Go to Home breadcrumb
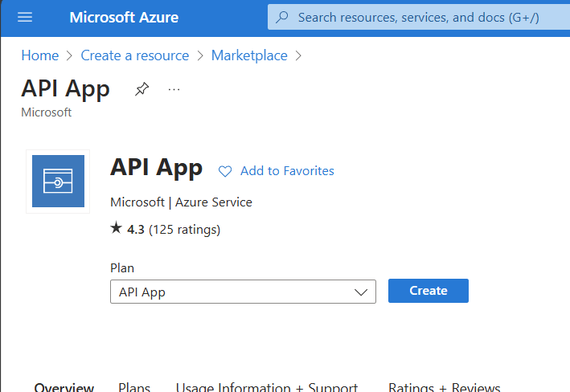The width and height of the screenshot is (570, 392). click(40, 55)
